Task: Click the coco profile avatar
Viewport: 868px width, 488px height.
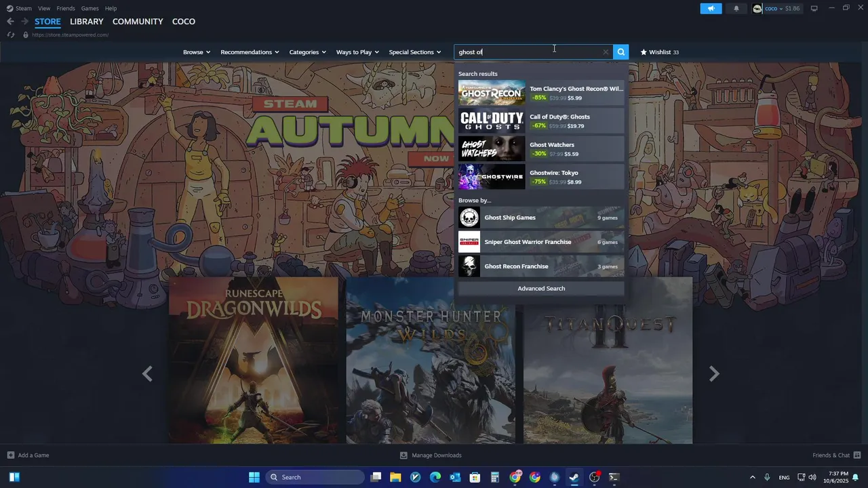Action: pos(757,8)
